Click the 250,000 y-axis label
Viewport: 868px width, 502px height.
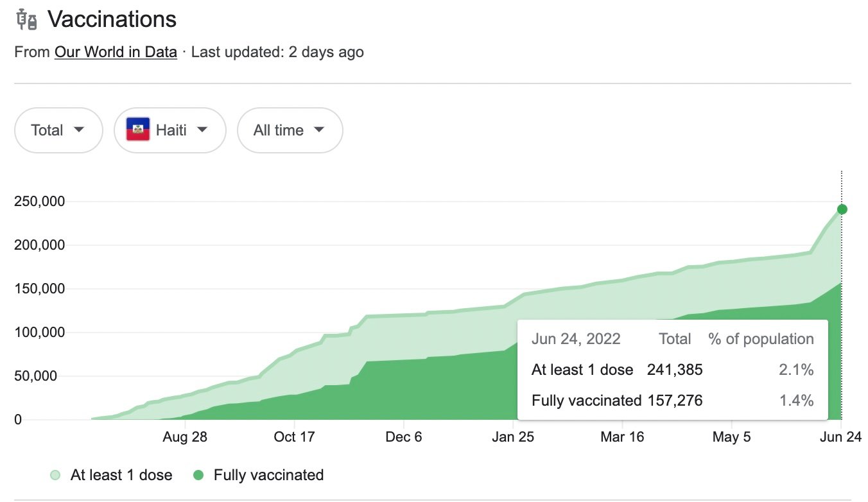click(x=39, y=202)
